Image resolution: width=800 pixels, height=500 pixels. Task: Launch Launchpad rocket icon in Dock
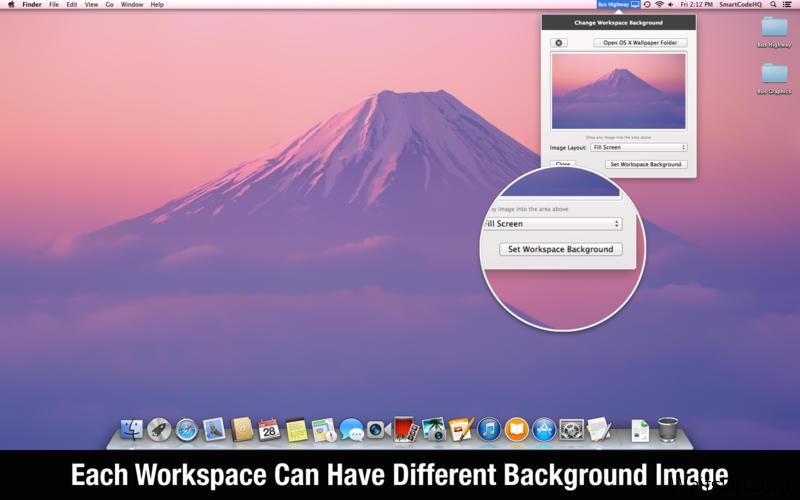coord(159,430)
